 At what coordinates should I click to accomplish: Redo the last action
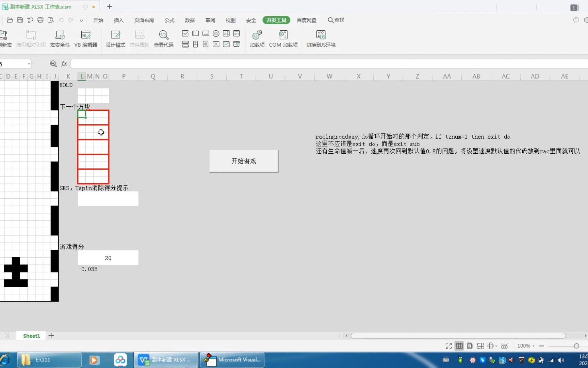point(71,20)
